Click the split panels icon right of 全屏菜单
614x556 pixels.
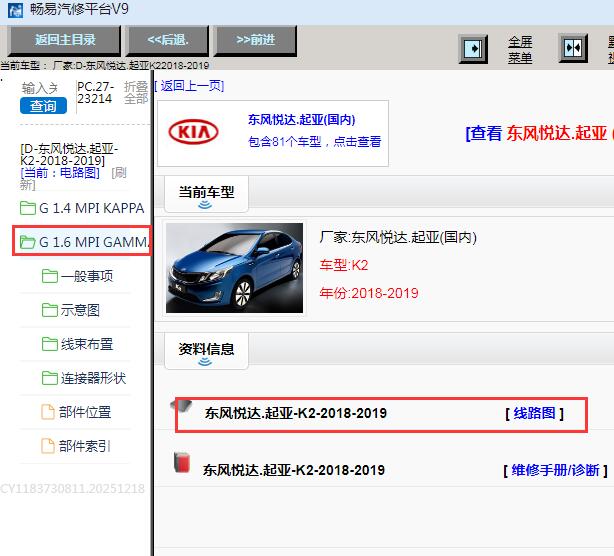click(x=573, y=49)
